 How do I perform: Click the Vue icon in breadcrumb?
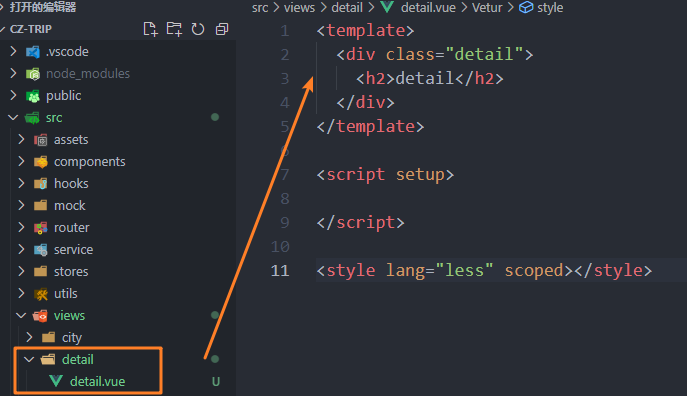tap(387, 7)
